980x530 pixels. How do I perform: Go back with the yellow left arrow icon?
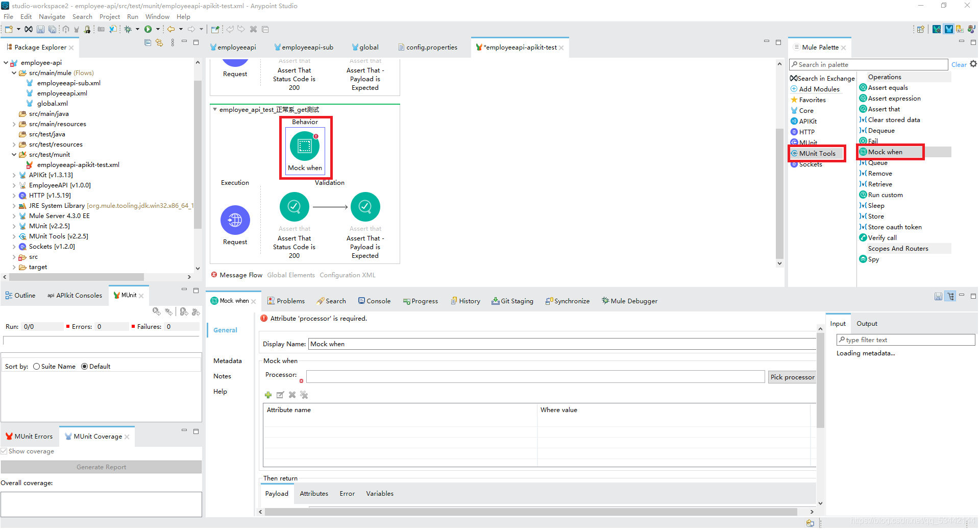[171, 29]
